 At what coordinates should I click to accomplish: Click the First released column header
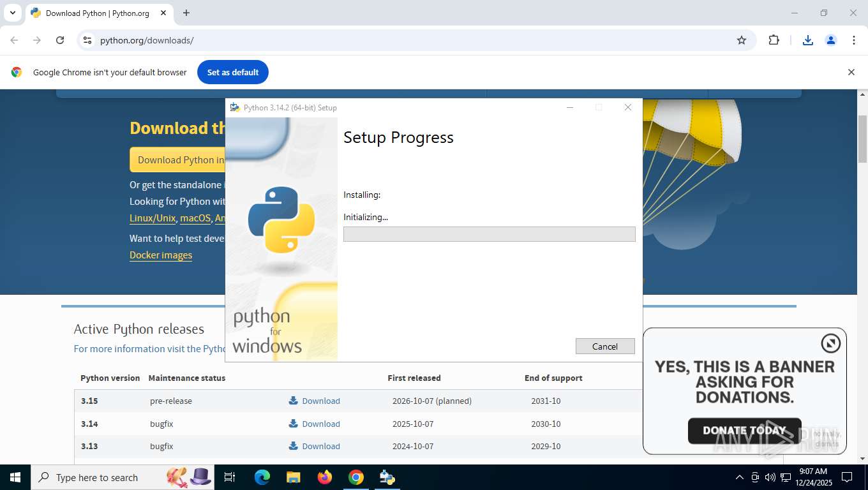414,378
